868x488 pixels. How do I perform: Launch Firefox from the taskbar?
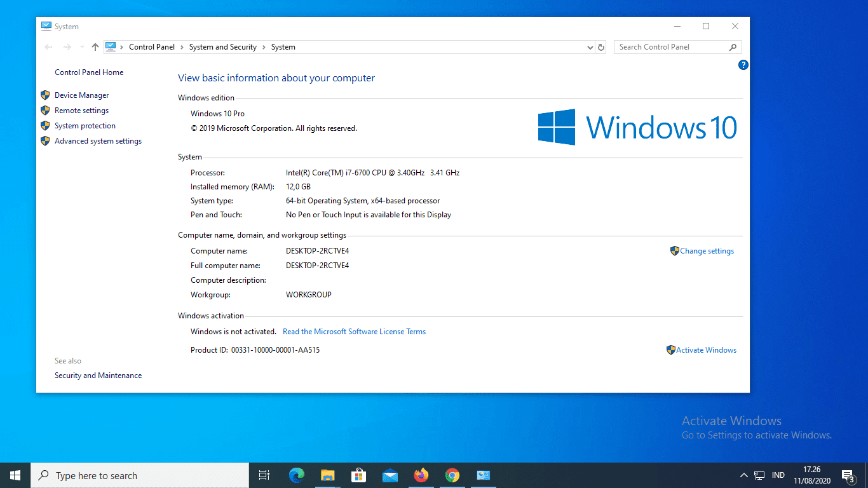[421, 475]
